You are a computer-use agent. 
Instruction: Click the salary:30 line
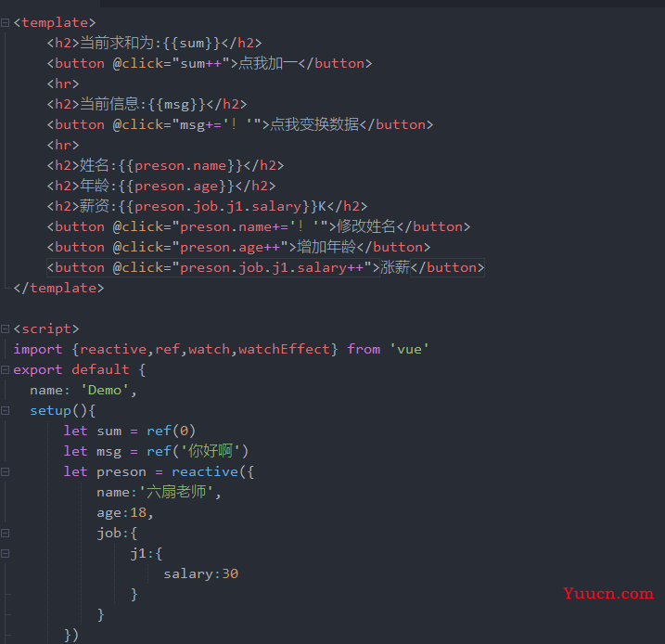(201, 573)
